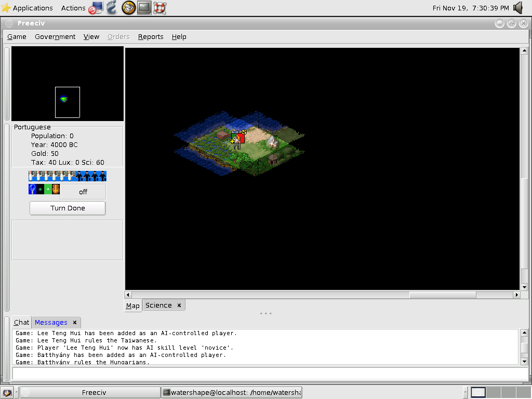The height and width of the screenshot is (399, 532).
Task: Click the Freeciv window menu icon
Action: tap(9, 23)
